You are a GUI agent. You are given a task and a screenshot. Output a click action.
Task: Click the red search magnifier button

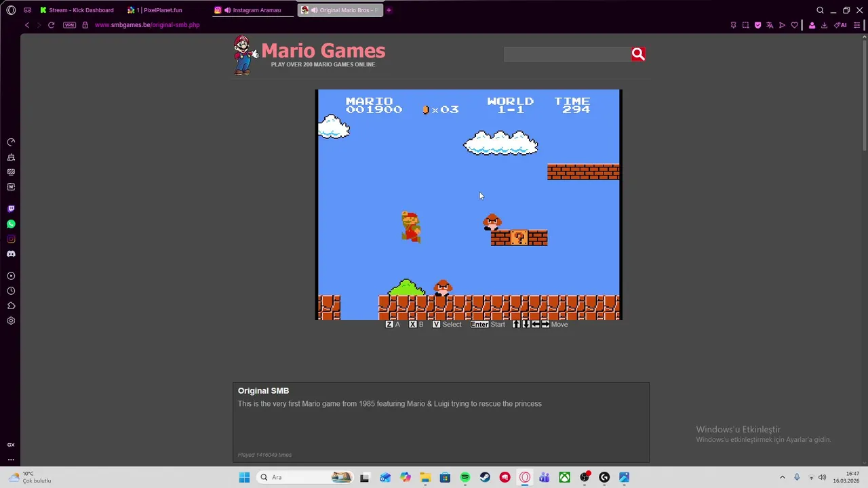point(638,54)
